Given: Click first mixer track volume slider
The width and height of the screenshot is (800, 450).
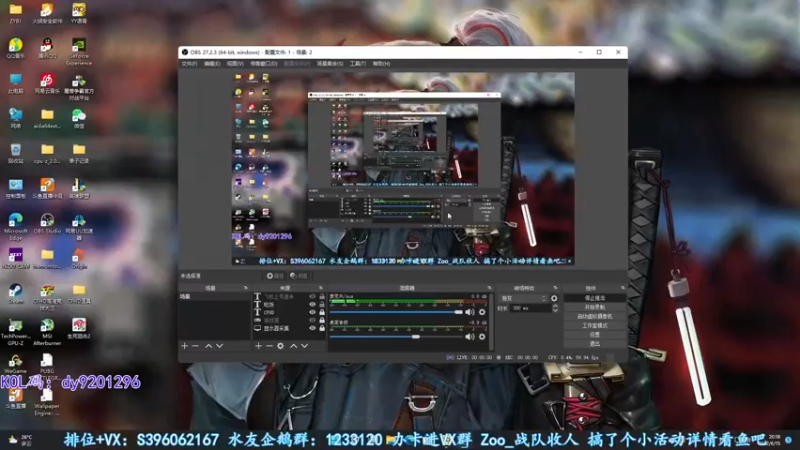Looking at the screenshot, I should click(396, 312).
